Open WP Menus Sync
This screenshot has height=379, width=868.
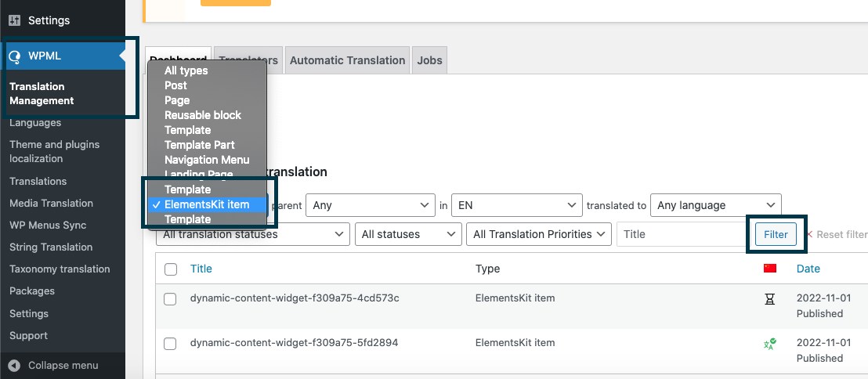coord(48,226)
